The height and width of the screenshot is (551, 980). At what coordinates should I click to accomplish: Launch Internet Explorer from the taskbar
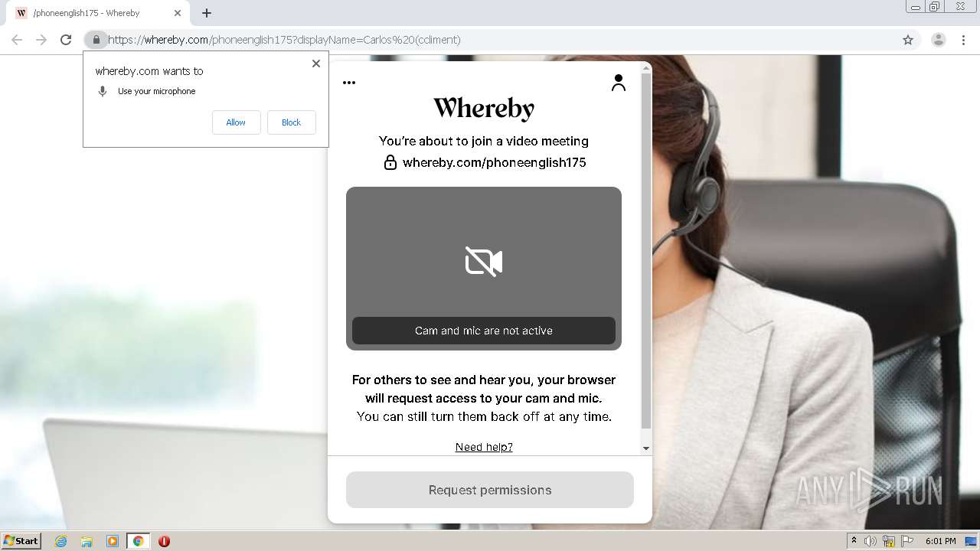pyautogui.click(x=60, y=541)
